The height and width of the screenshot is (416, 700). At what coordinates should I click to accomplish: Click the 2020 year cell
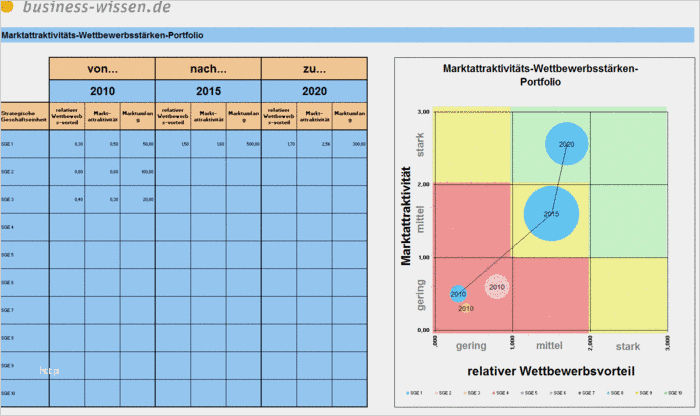pyautogui.click(x=314, y=91)
